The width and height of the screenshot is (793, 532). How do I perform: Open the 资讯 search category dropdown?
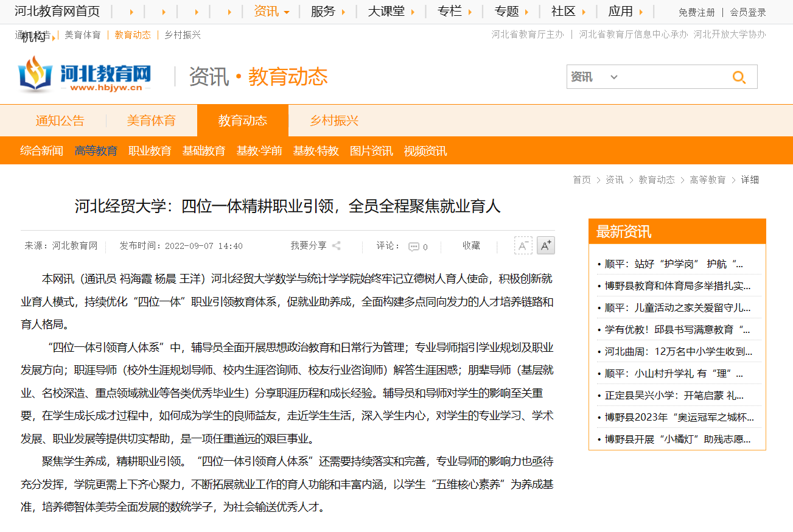pos(594,77)
